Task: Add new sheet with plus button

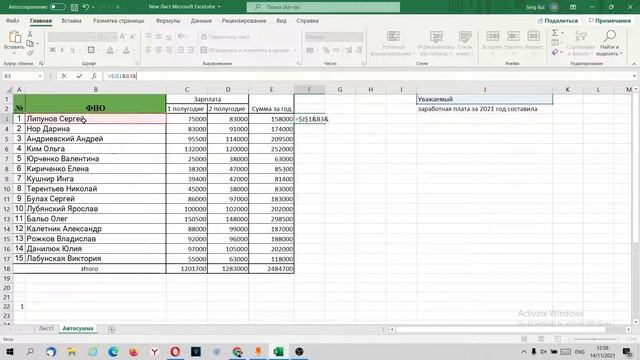Action: (111, 329)
